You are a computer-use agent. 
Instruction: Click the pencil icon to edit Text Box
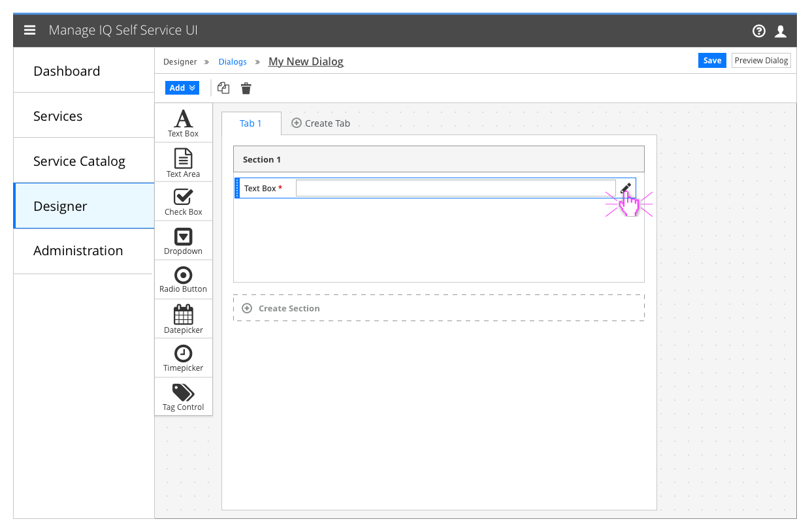625,188
